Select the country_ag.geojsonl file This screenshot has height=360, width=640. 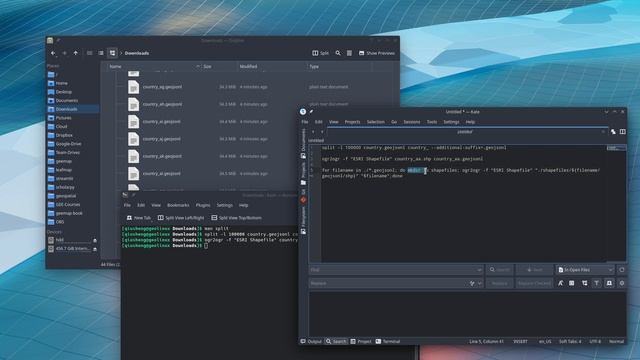[x=162, y=87]
